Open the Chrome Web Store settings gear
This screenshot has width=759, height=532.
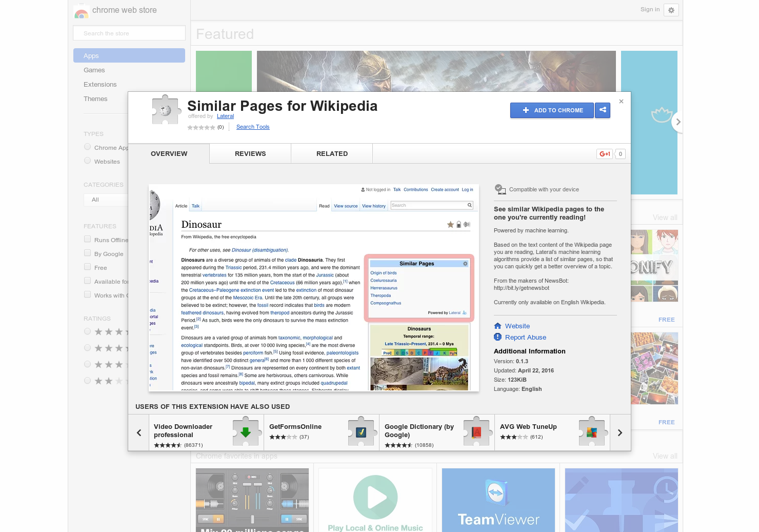[x=671, y=10]
